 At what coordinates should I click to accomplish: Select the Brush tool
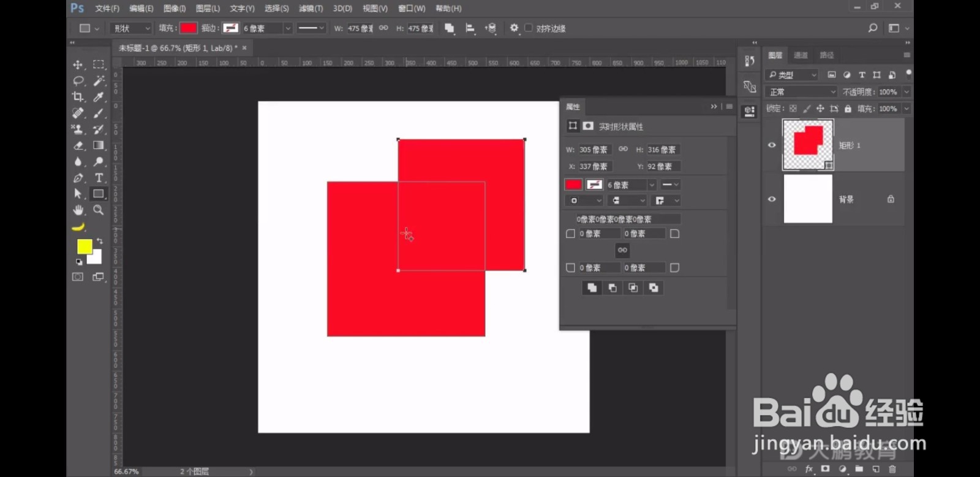98,113
